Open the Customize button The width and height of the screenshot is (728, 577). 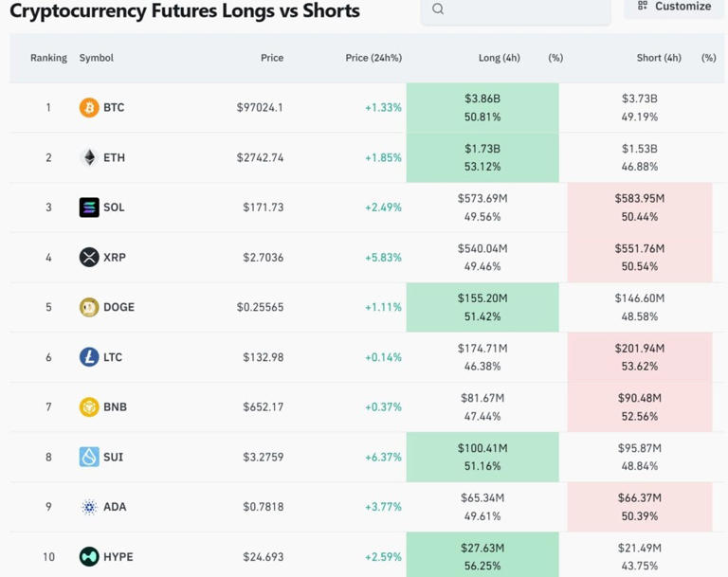click(x=674, y=7)
